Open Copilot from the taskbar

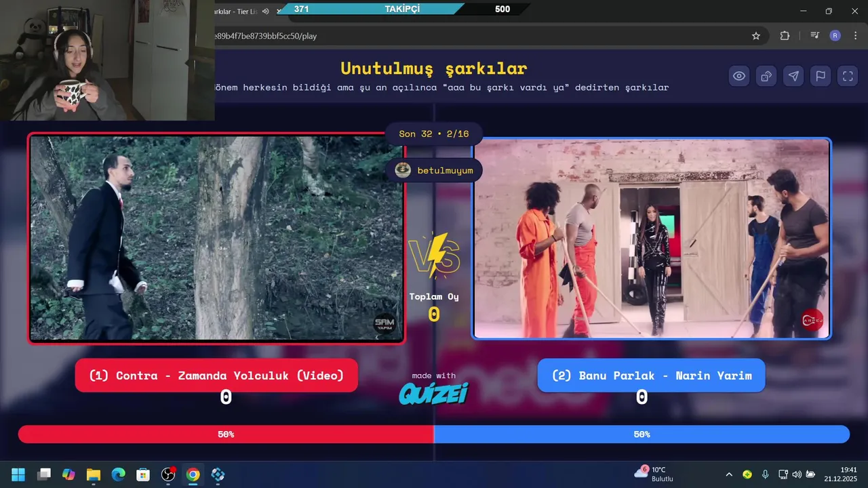[68, 474]
